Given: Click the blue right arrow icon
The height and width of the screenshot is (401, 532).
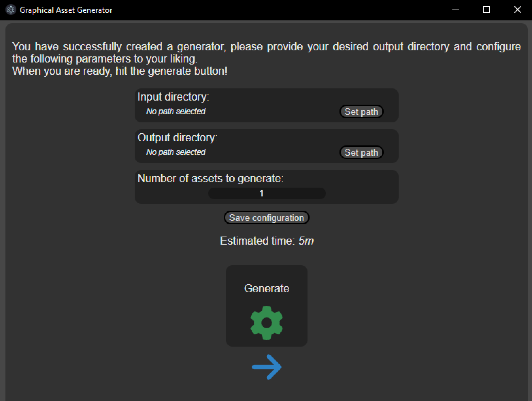Looking at the screenshot, I should 266,367.
